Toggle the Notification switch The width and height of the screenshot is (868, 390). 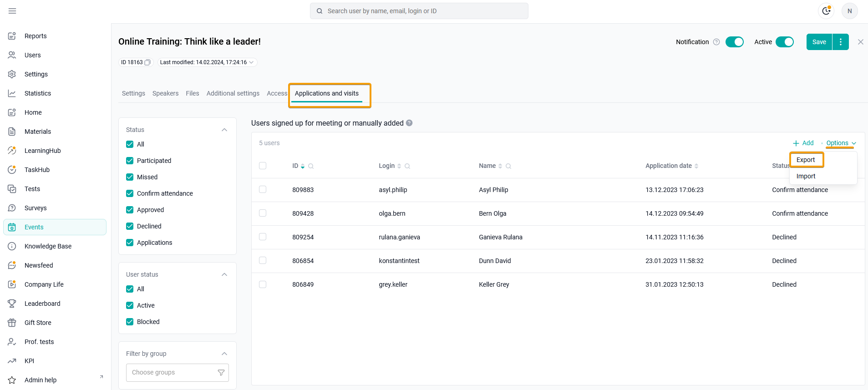click(734, 42)
